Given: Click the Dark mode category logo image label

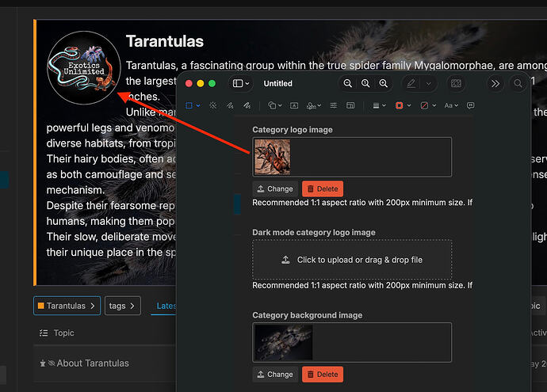Looking at the screenshot, I should [314, 232].
